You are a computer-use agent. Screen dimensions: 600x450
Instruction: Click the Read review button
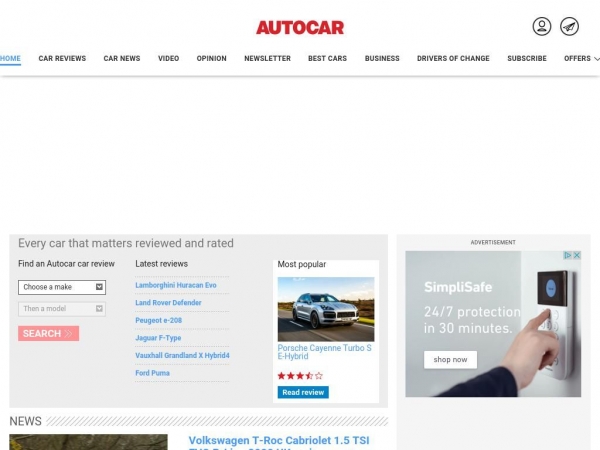[303, 392]
